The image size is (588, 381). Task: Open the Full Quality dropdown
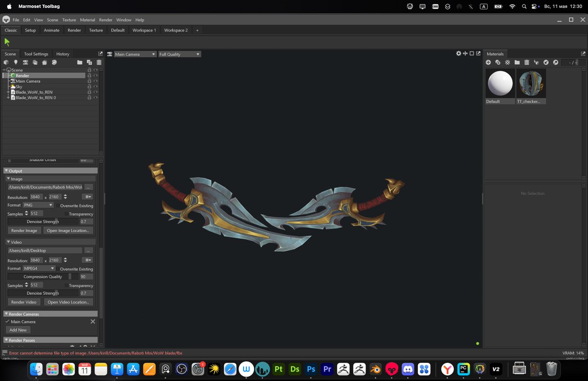pos(179,54)
